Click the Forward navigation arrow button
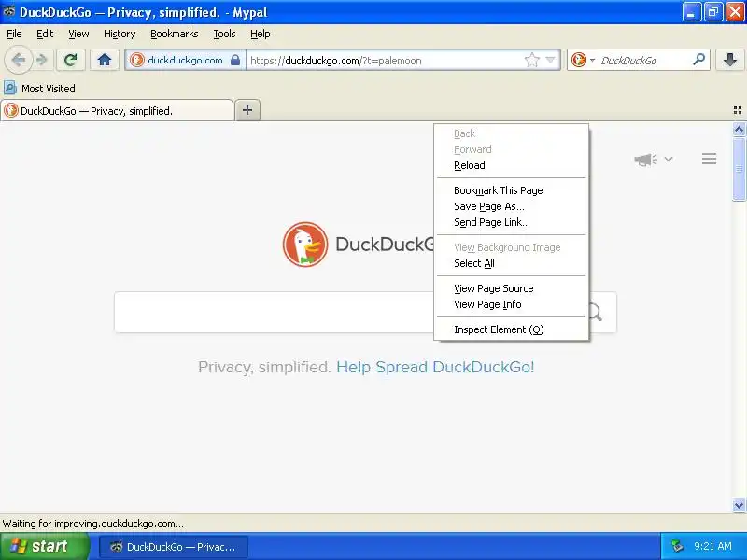747x560 pixels. click(x=42, y=61)
